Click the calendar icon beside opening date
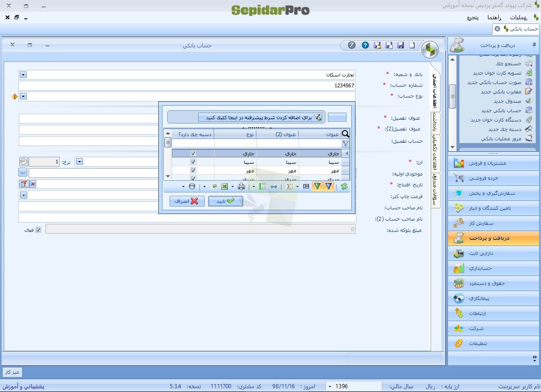541x392 pixels. (x=24, y=184)
